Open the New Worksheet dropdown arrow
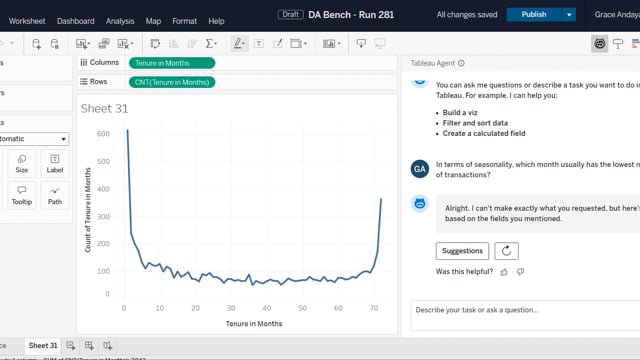 point(88,44)
